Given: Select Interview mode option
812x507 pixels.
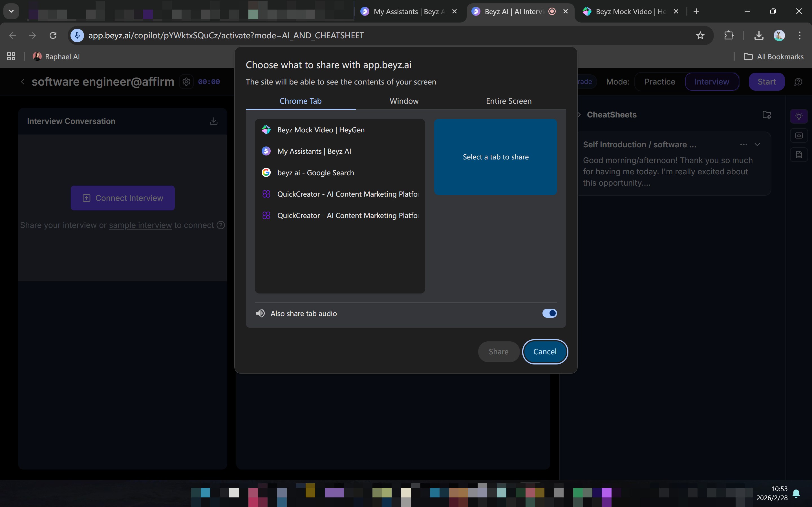Looking at the screenshot, I should pos(712,82).
